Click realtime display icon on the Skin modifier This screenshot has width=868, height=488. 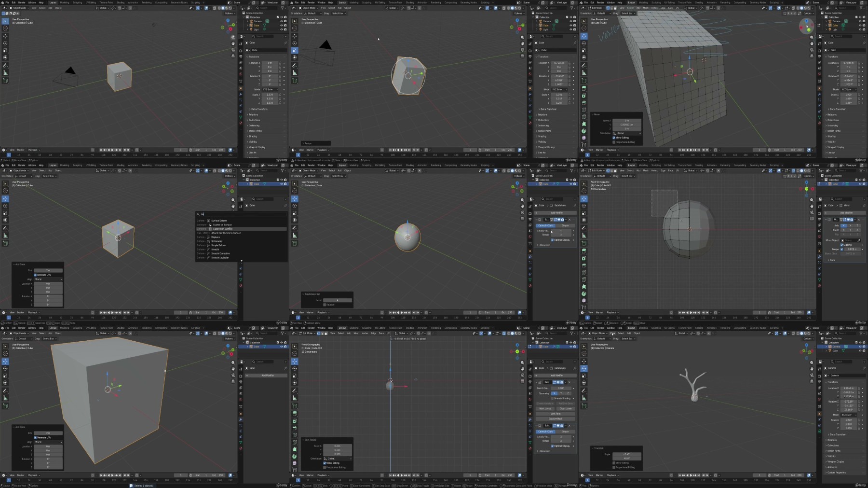pyautogui.click(x=557, y=382)
